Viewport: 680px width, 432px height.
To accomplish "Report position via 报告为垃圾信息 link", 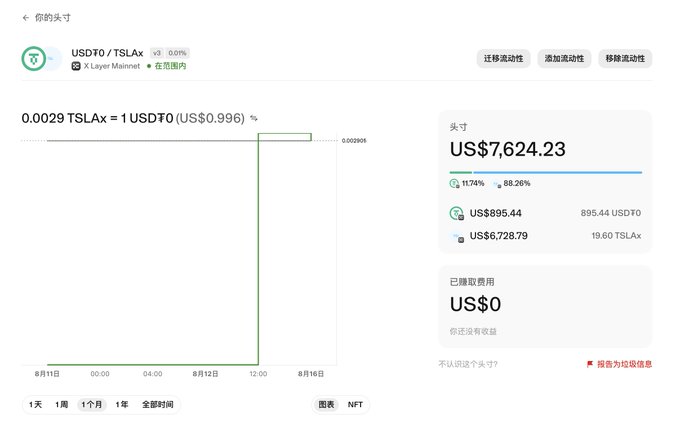I will (624, 364).
